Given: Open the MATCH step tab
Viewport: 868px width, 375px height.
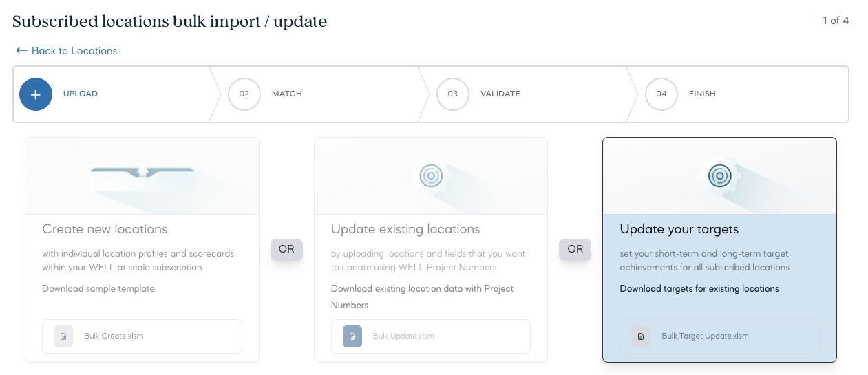Looking at the screenshot, I should [x=287, y=94].
